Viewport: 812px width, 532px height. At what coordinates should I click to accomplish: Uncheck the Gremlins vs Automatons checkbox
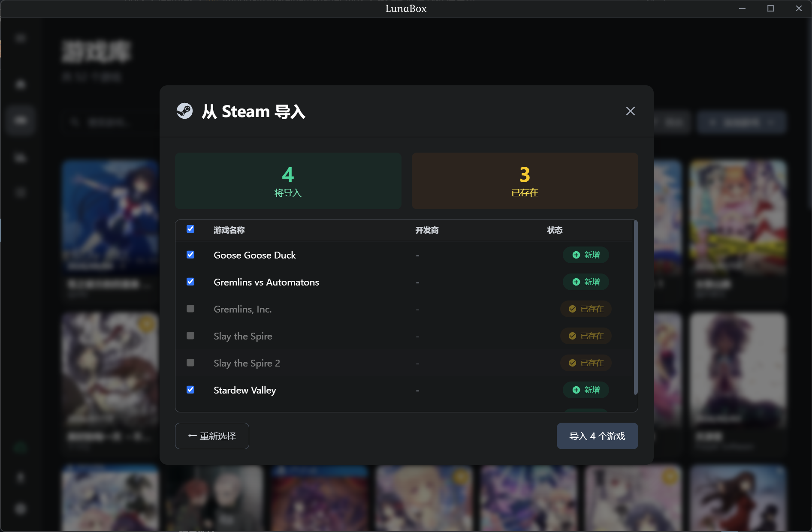[190, 282]
